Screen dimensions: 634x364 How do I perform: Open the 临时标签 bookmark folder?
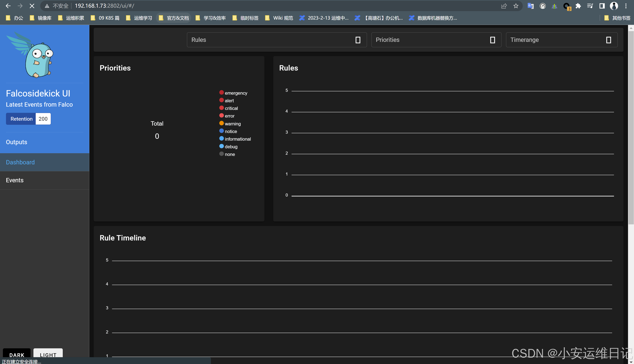tap(246, 18)
